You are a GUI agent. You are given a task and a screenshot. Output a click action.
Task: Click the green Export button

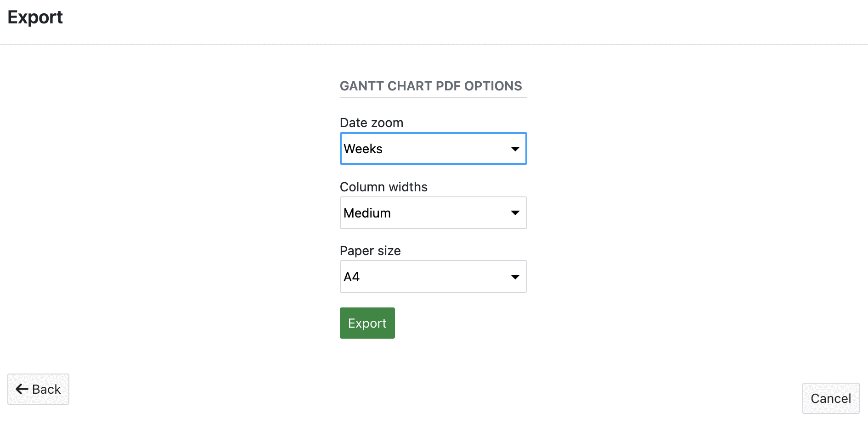point(367,323)
